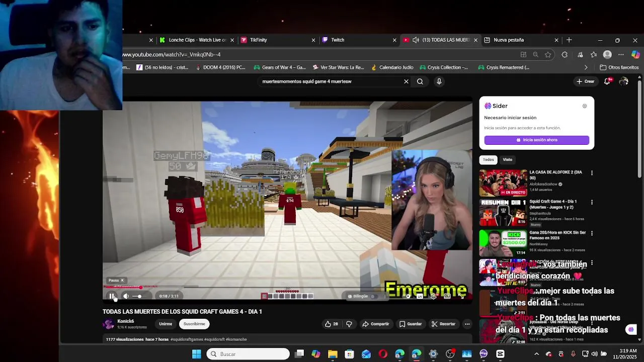The width and height of the screenshot is (644, 362).
Task: Add page to favorites star icon
Action: pos(548,54)
